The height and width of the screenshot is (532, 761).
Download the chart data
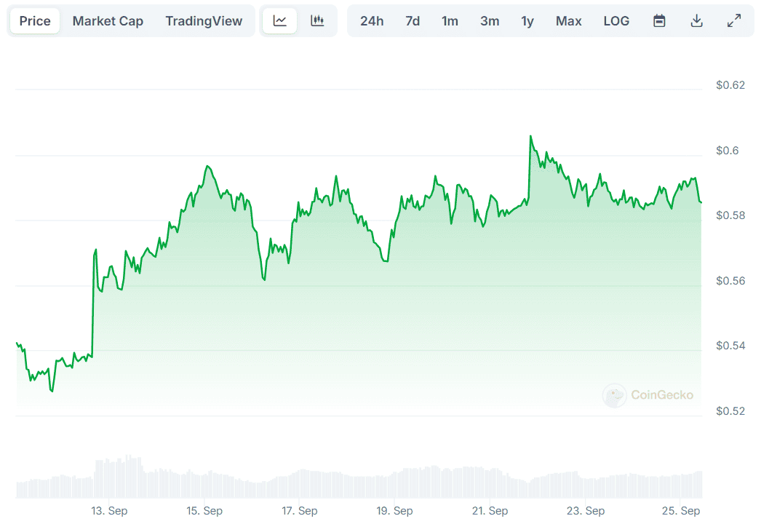pos(696,21)
